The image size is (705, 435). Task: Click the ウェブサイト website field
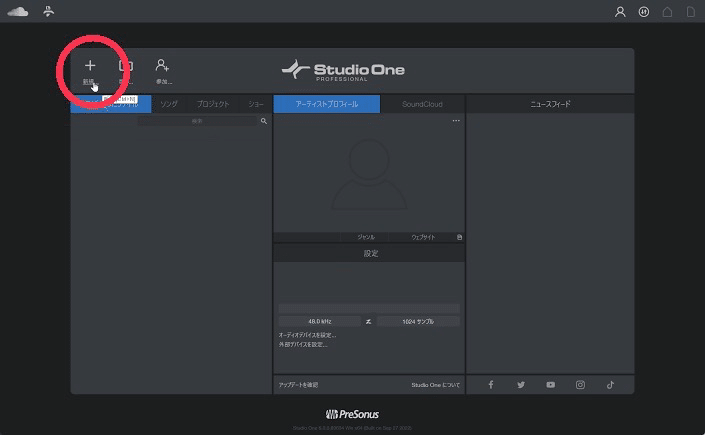(423, 237)
